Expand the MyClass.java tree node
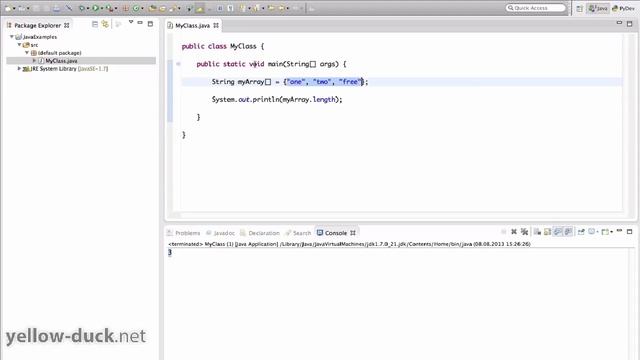The height and width of the screenshot is (360, 640). 34,61
